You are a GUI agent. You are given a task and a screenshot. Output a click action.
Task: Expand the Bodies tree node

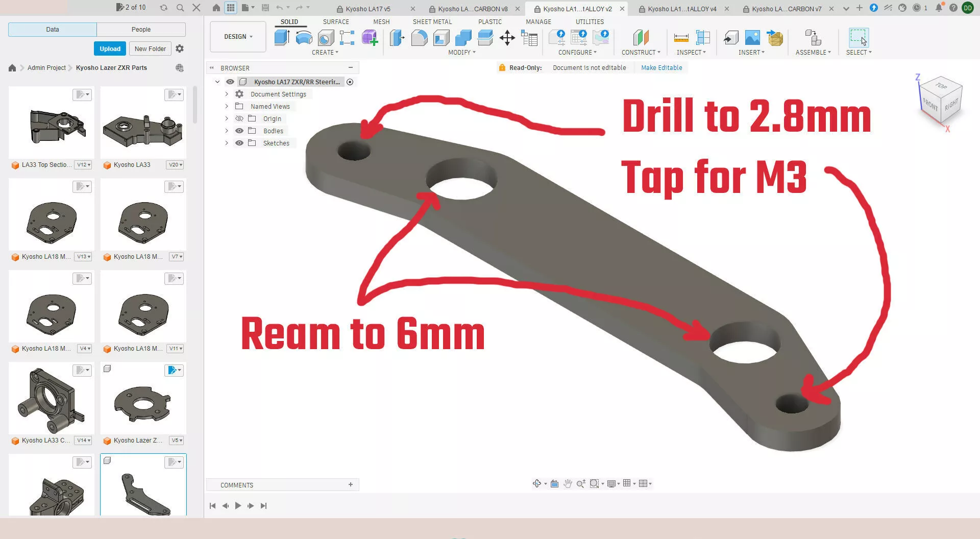point(227,131)
